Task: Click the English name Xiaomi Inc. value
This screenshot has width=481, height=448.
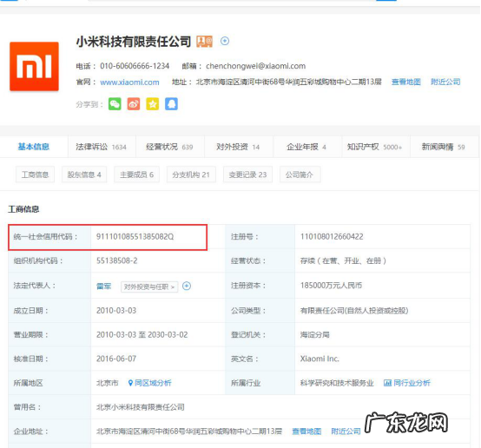Action: [320, 359]
